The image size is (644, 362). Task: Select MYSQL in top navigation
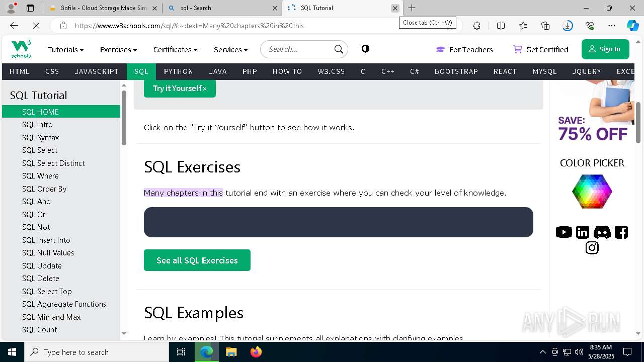click(545, 71)
